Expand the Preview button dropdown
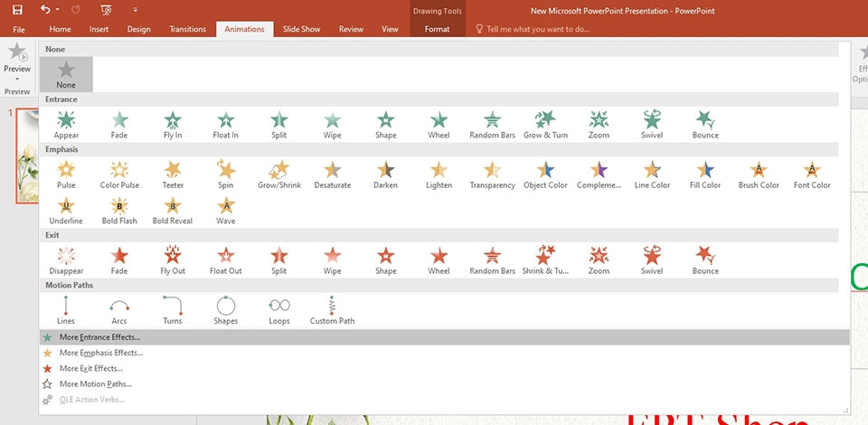This screenshot has width=868, height=425. [x=17, y=78]
